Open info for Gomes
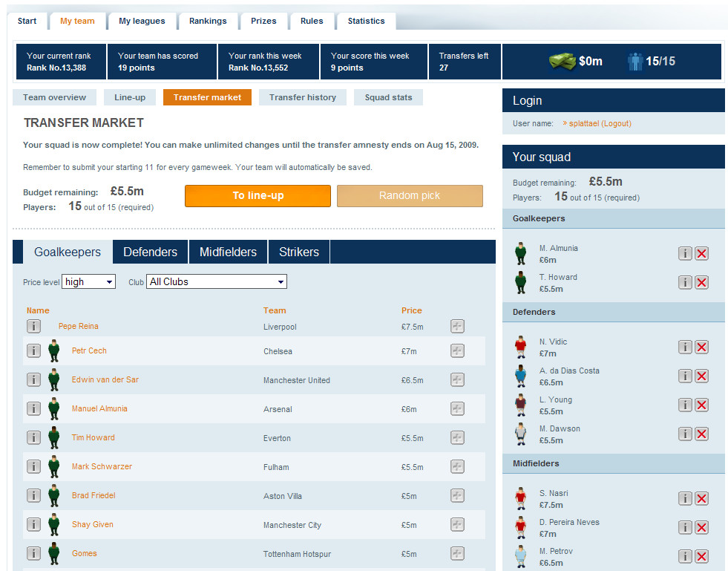The width and height of the screenshot is (728, 571). click(33, 553)
